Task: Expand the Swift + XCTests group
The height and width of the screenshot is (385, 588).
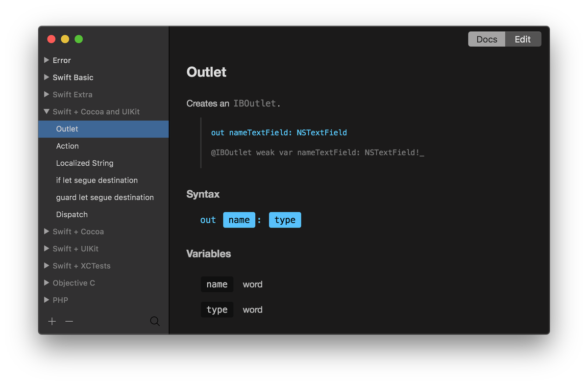Action: (47, 265)
